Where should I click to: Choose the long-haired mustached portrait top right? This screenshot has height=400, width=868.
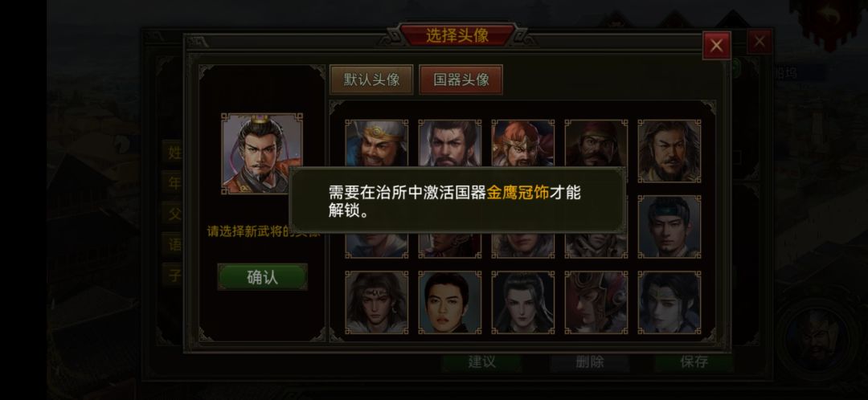tap(669, 151)
